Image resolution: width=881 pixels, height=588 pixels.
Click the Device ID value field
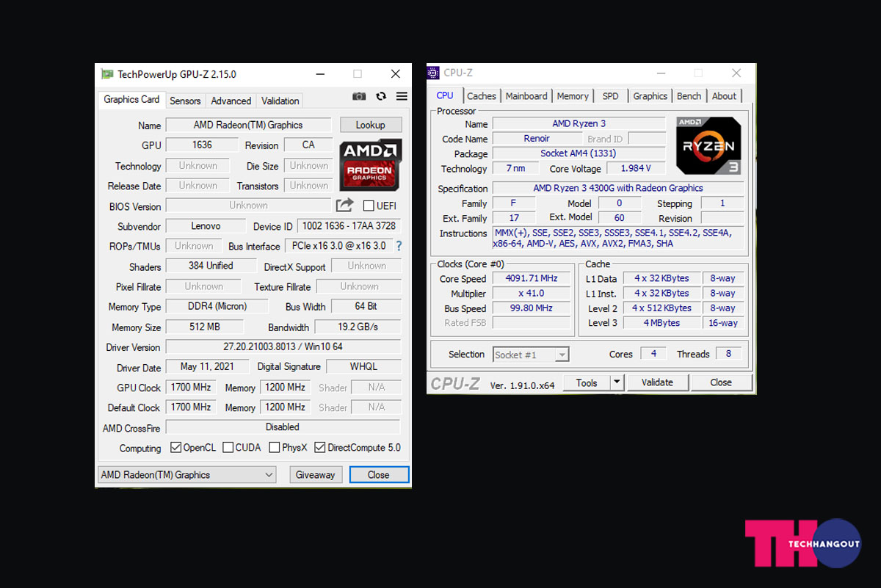(x=349, y=226)
